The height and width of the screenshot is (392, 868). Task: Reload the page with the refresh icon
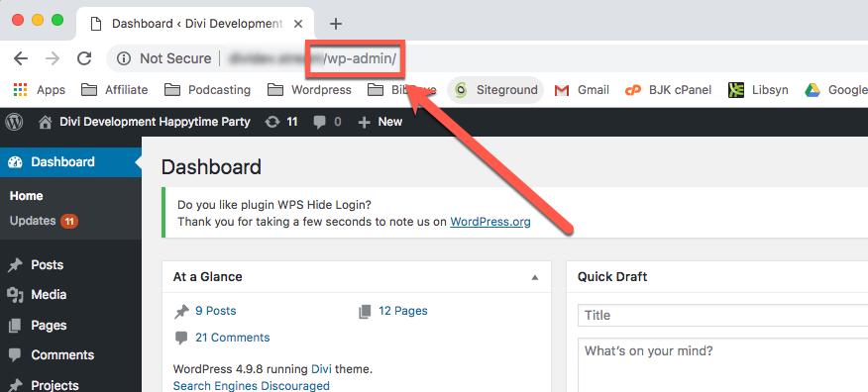click(84, 58)
